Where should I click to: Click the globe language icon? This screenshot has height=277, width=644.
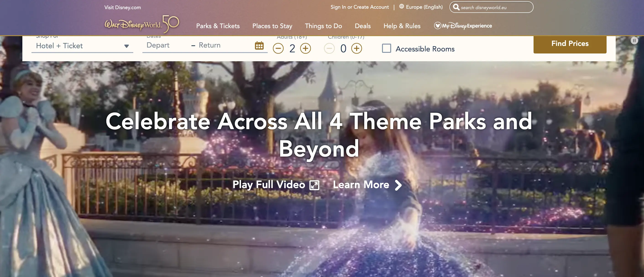point(401,6)
